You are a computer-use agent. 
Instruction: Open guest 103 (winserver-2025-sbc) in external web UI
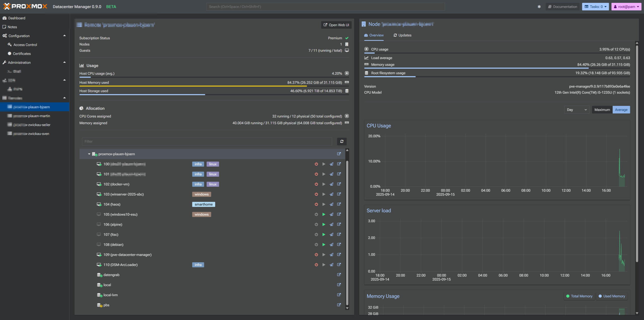coord(339,194)
